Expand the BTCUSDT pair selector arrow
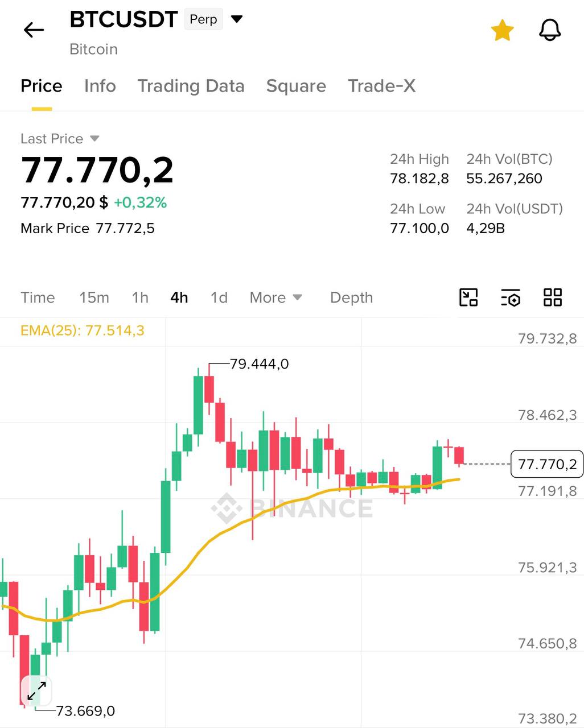Screen dimensions: 584x728 point(237,19)
